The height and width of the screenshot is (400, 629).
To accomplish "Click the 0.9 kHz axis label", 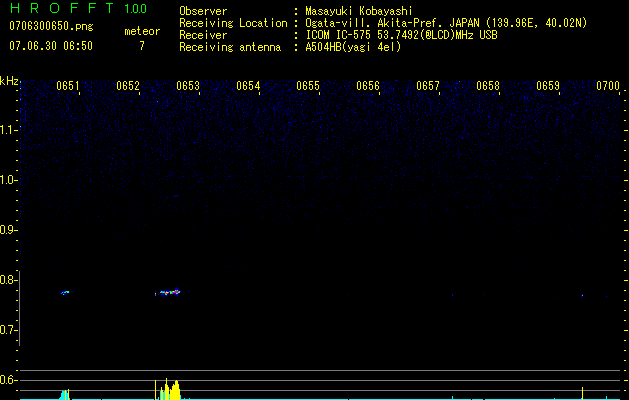I will coord(7,230).
